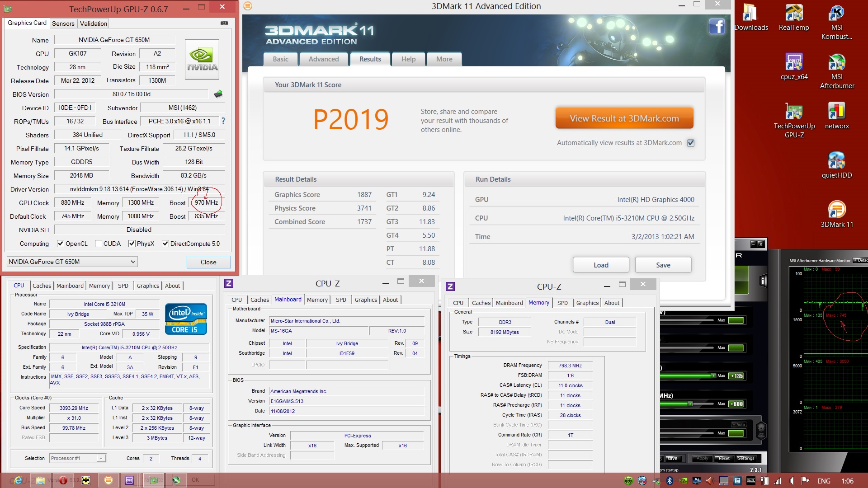Click the +135 core clock value box
This screenshot has height=488, width=868.
pos(736,376)
